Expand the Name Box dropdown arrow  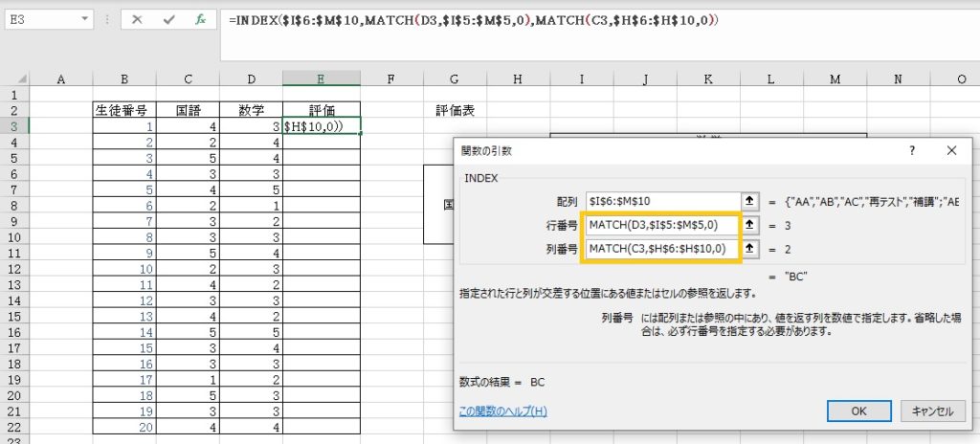[x=85, y=19]
